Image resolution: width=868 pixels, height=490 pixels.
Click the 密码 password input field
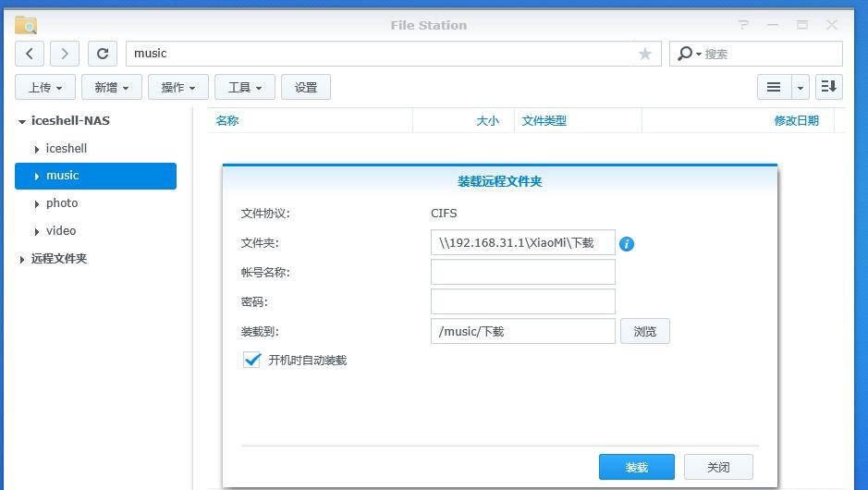click(522, 301)
